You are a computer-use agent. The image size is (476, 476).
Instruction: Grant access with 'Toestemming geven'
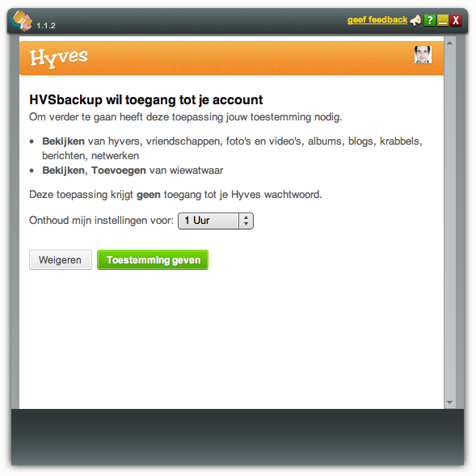tap(153, 260)
